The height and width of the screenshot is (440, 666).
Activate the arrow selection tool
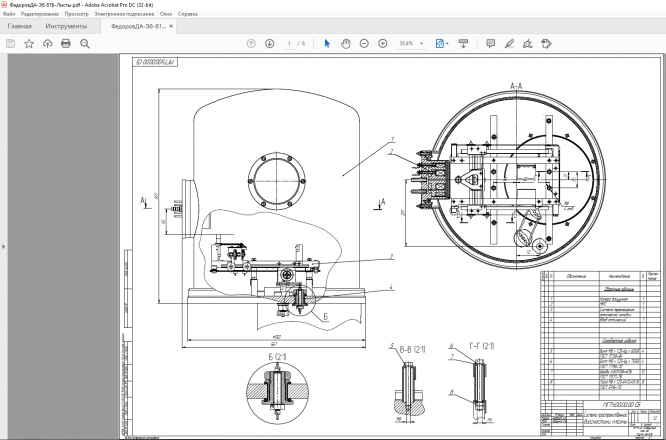[326, 44]
